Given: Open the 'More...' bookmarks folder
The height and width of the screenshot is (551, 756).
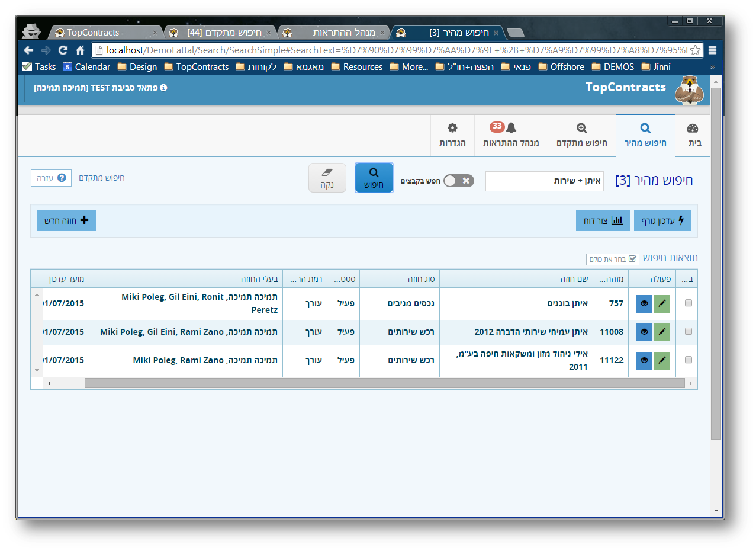Looking at the screenshot, I should [x=408, y=67].
